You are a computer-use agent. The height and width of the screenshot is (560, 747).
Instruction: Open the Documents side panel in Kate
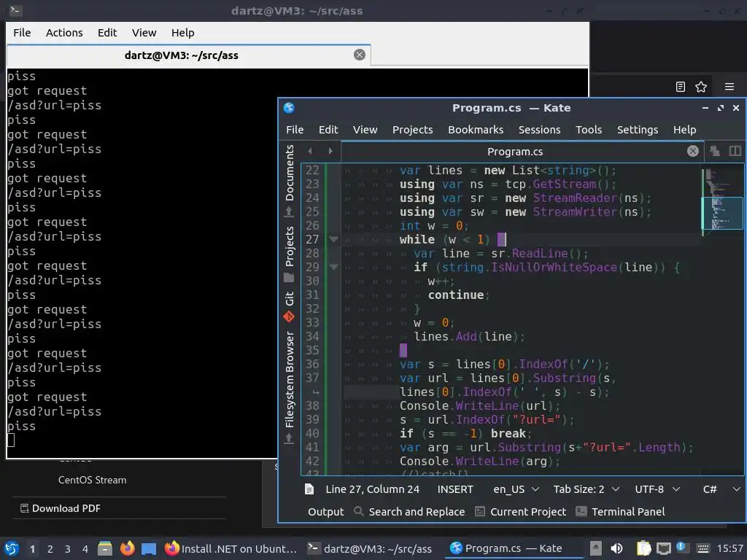click(289, 180)
